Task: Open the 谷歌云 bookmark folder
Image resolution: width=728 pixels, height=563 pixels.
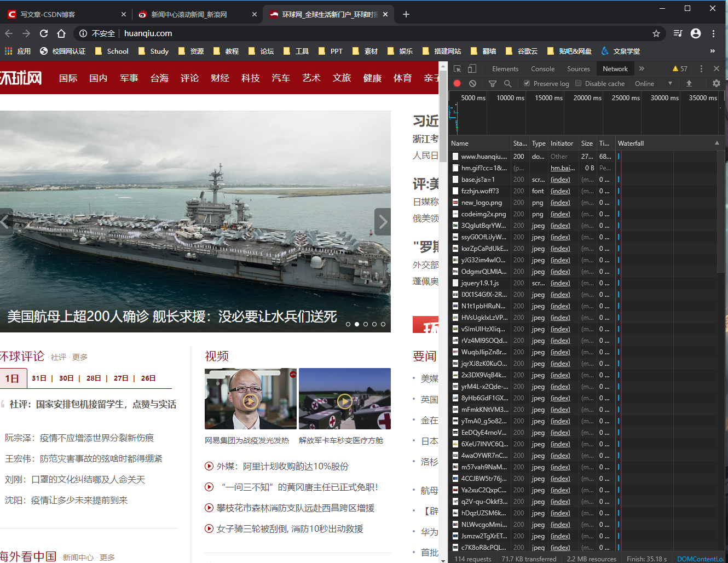Action: (522, 51)
